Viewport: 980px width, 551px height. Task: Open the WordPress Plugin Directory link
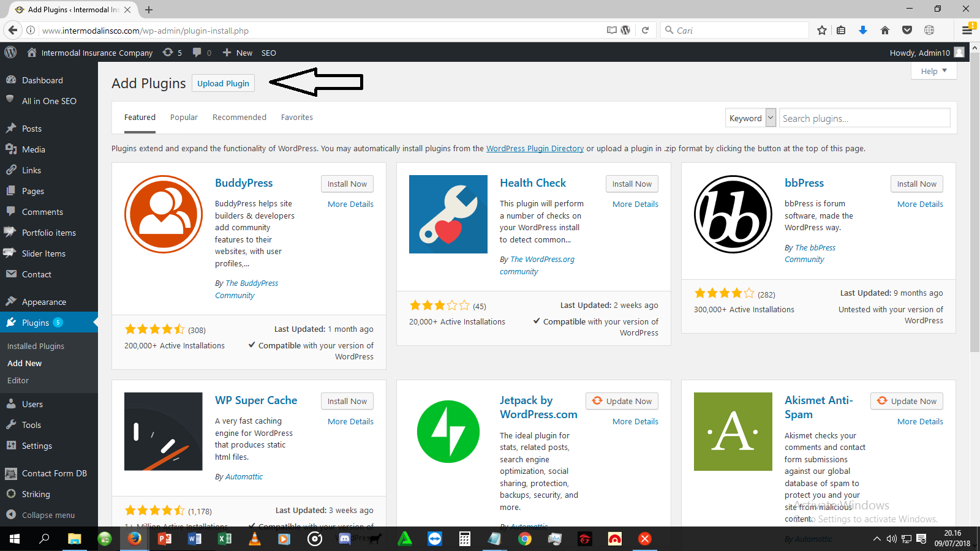click(535, 148)
